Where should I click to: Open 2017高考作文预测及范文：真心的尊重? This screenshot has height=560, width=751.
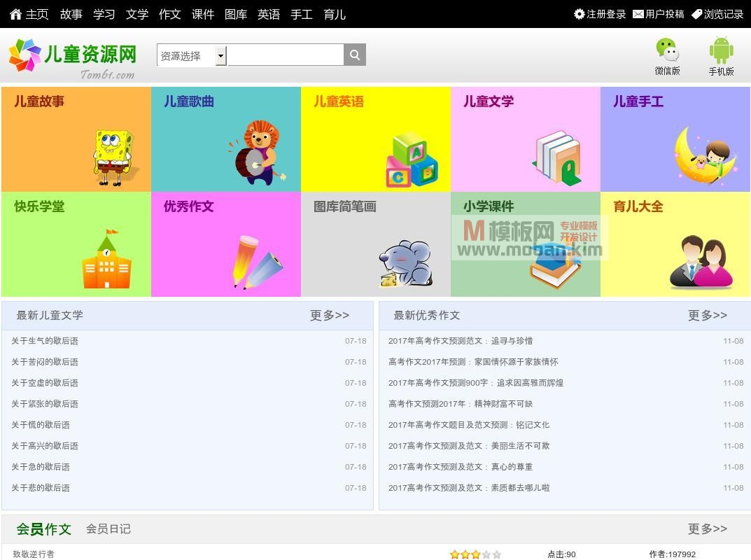coord(461,467)
